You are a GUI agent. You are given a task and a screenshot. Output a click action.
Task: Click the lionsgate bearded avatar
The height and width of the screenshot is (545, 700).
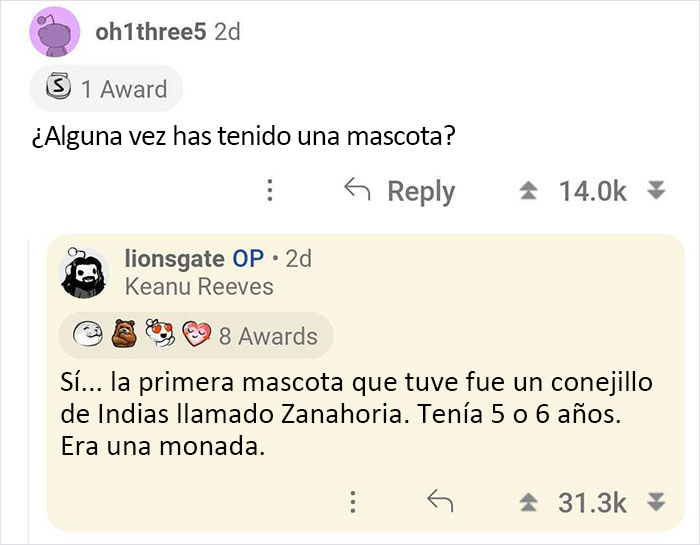pyautogui.click(x=84, y=272)
